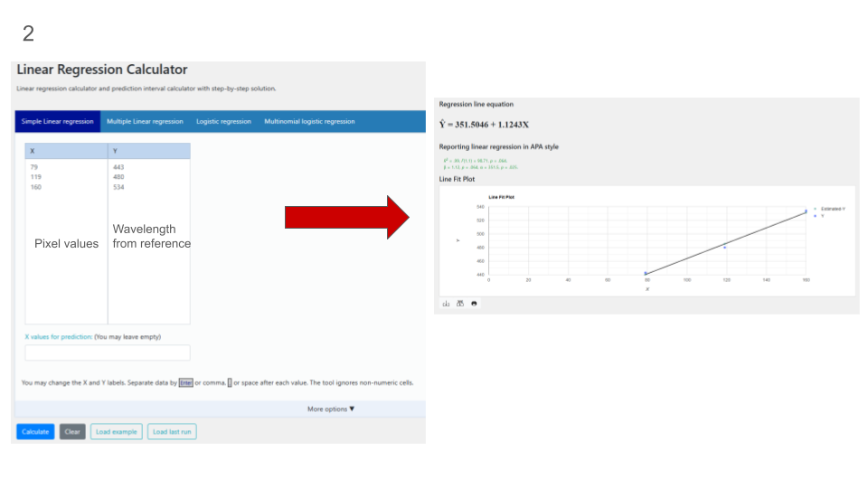Click the blue Calculate button

point(35,432)
